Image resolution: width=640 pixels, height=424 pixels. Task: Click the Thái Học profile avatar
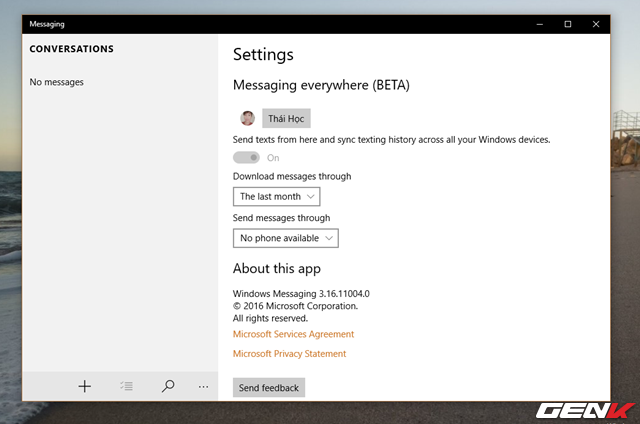point(247,118)
